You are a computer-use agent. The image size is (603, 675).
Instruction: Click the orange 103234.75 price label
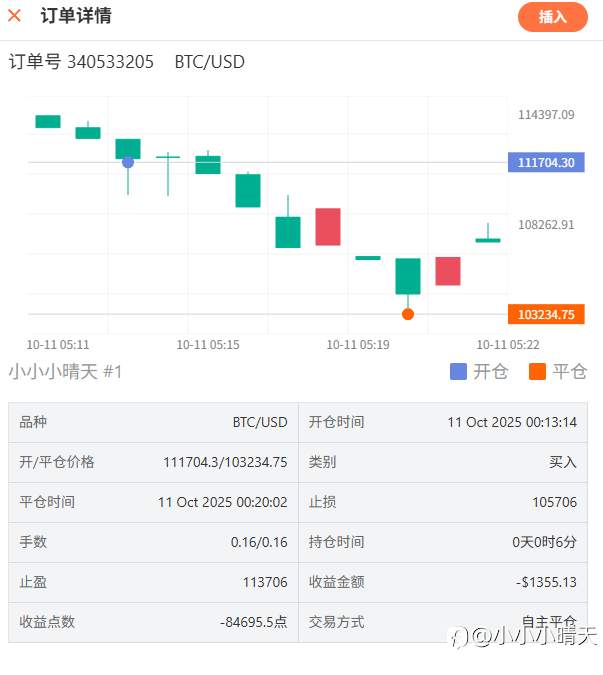(x=546, y=315)
